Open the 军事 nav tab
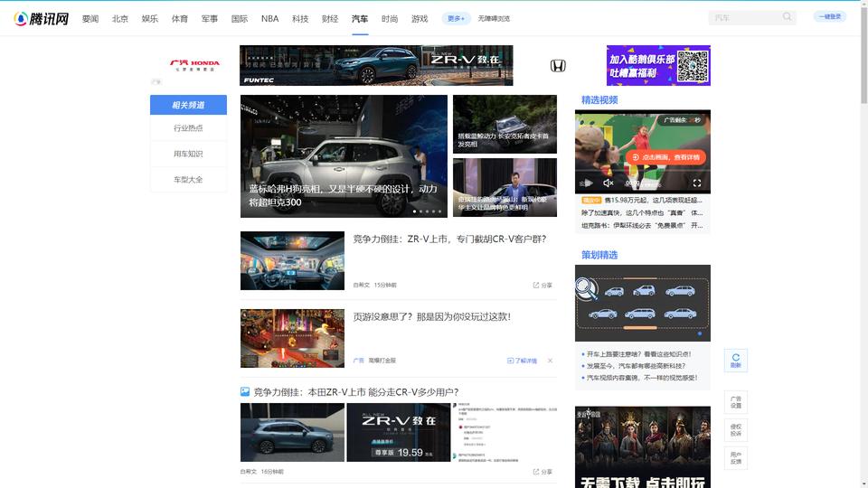Viewport: 868px width, 488px height. pyautogui.click(x=210, y=18)
